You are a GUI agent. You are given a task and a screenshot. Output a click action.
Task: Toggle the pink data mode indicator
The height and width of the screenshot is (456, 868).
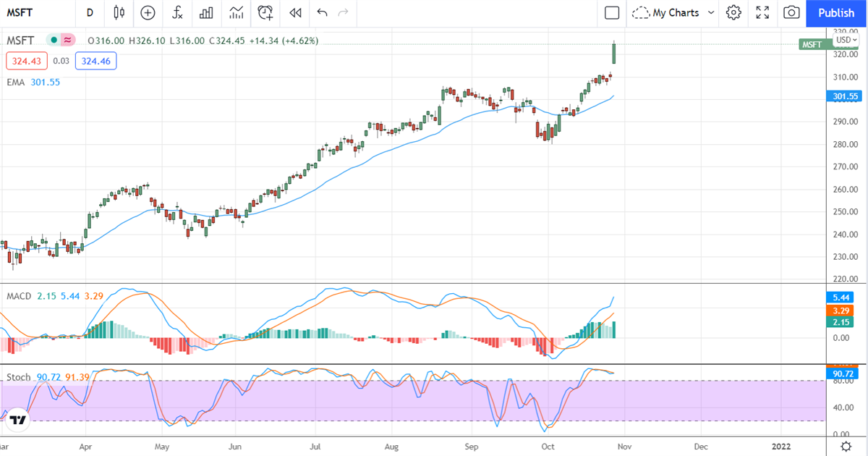pos(67,41)
